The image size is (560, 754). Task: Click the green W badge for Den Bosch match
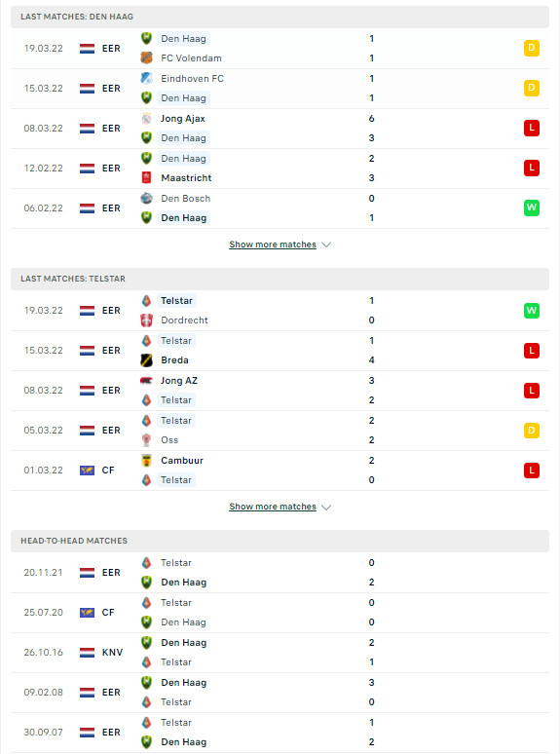(532, 207)
